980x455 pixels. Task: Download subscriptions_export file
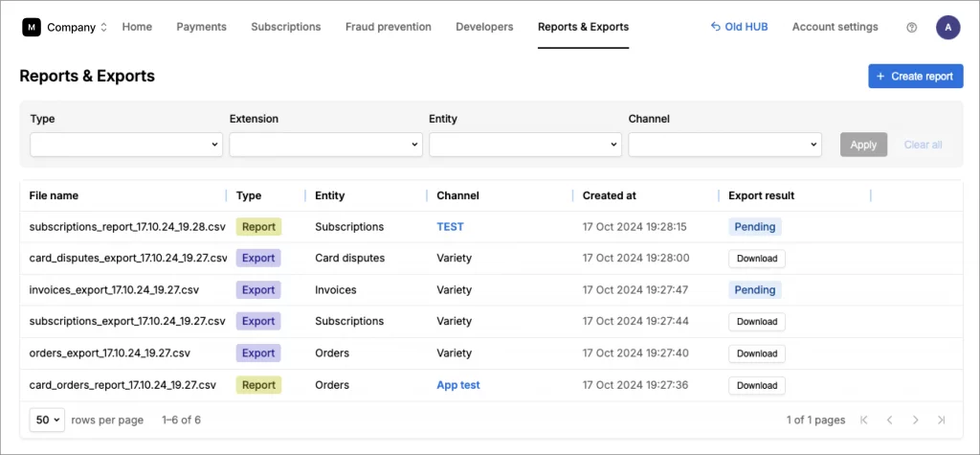pyautogui.click(x=757, y=322)
